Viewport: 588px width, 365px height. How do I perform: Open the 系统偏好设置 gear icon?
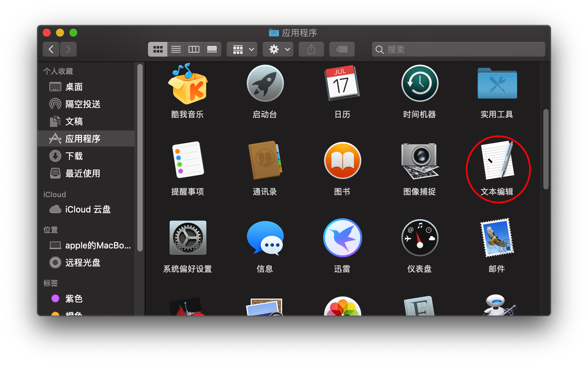coord(188,238)
